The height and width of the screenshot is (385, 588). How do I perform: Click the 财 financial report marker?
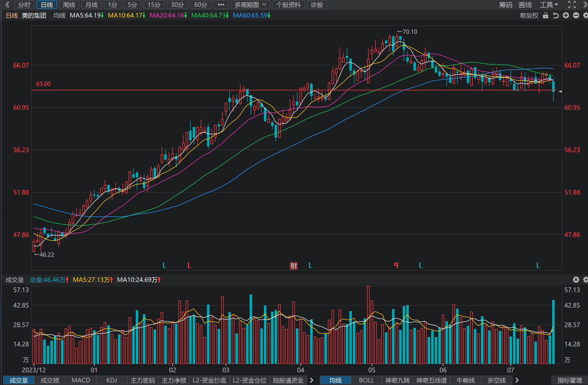click(x=294, y=266)
